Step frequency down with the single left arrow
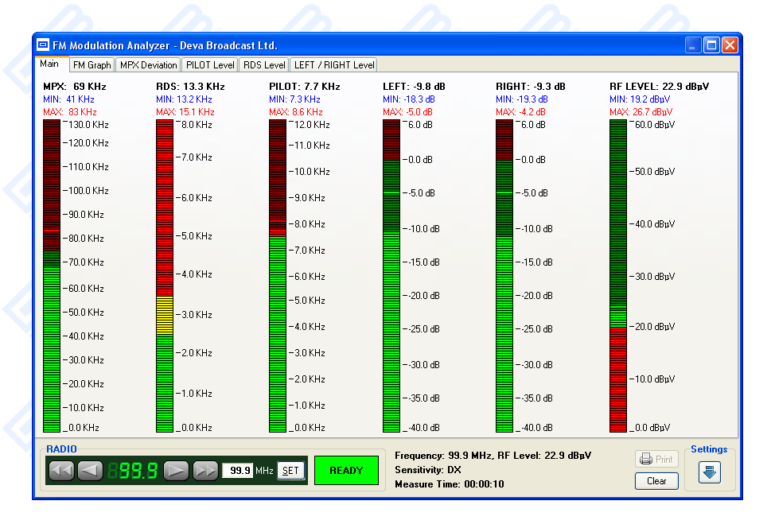775x532 pixels. click(x=90, y=471)
